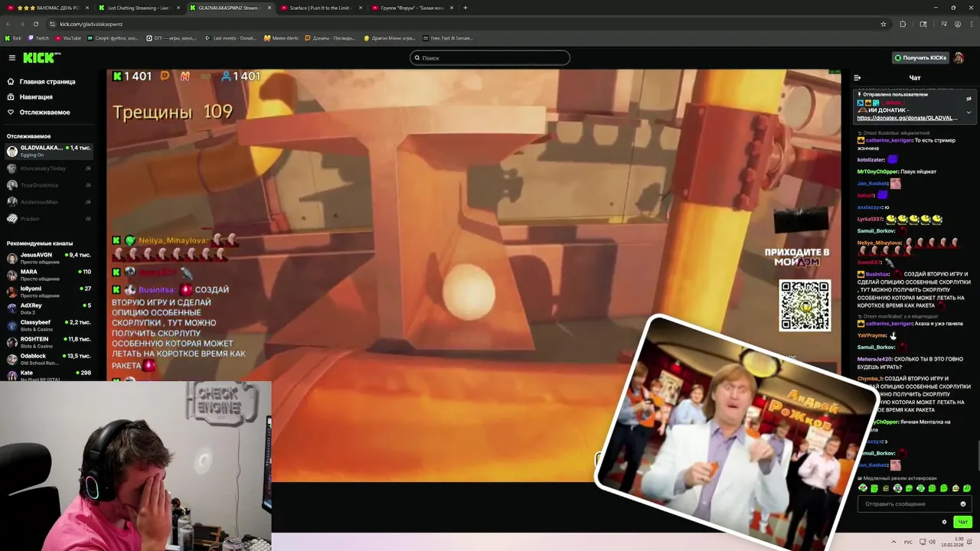Collapse the chat panel with the arrow icon
980x551 pixels.
tap(857, 77)
